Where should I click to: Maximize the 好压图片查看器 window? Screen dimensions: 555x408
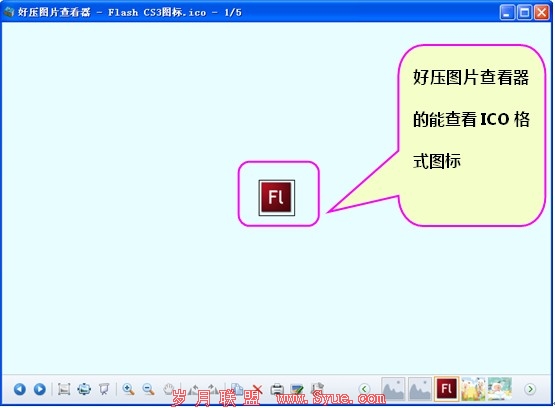524,12
